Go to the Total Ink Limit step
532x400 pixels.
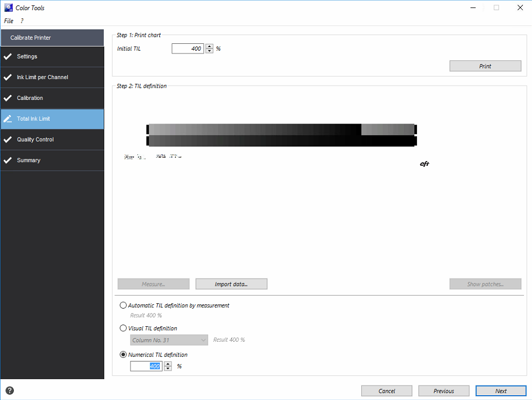[x=52, y=119]
